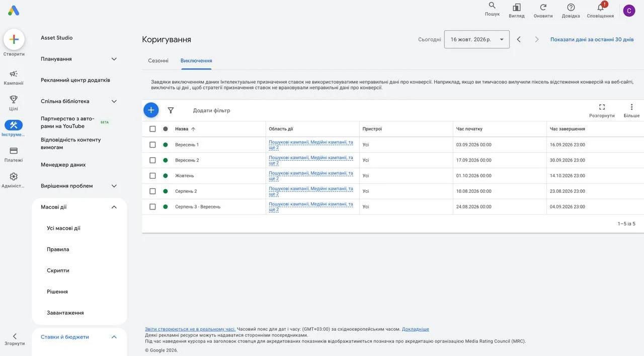Open the 16 жовт. 2026 date dropdown
This screenshot has width=644, height=356.
coord(476,39)
